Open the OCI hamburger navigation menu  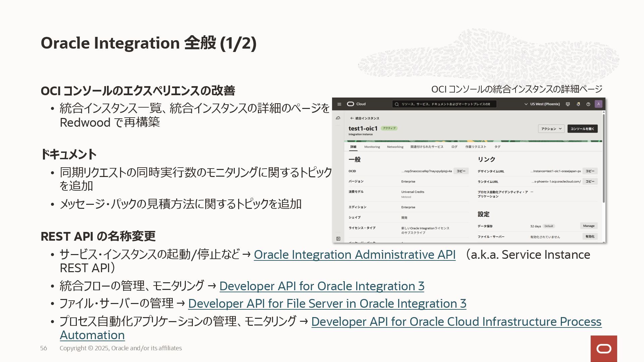(339, 104)
